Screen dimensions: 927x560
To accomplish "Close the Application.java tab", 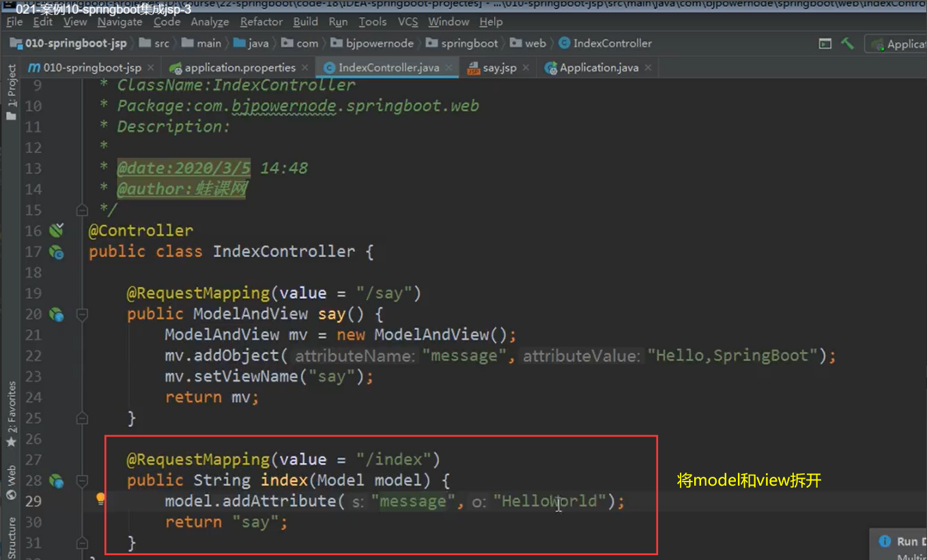I will pyautogui.click(x=647, y=68).
